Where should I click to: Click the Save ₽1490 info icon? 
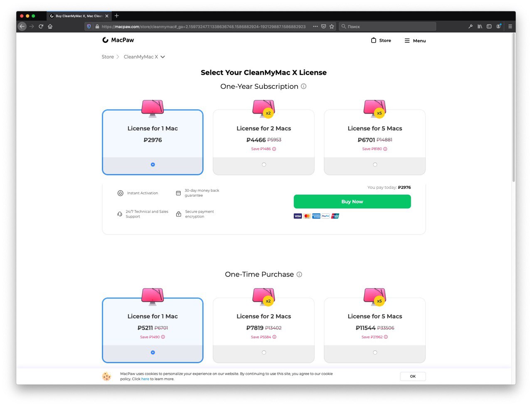point(163,337)
